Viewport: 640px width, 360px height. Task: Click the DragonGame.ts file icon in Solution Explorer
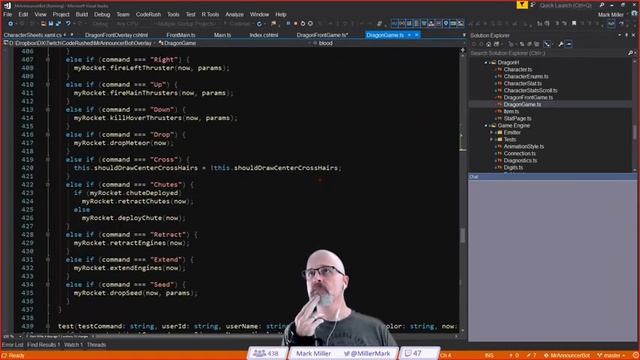click(x=499, y=104)
